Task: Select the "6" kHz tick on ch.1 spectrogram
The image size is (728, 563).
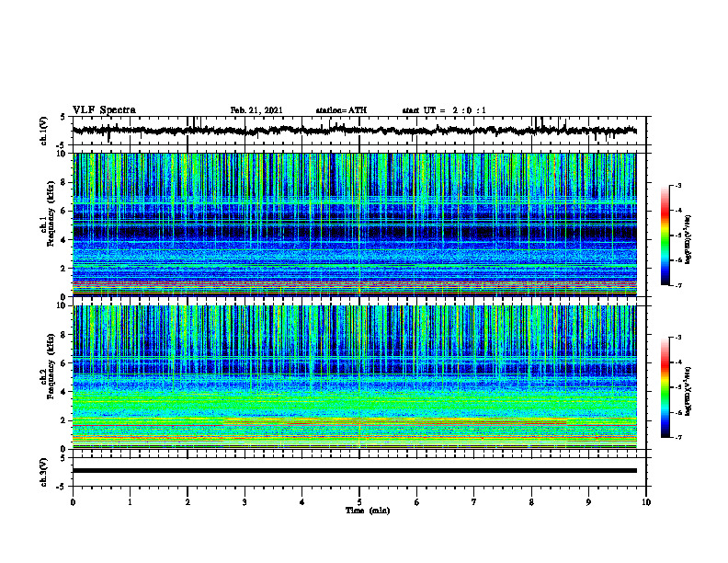Action: [x=63, y=211]
